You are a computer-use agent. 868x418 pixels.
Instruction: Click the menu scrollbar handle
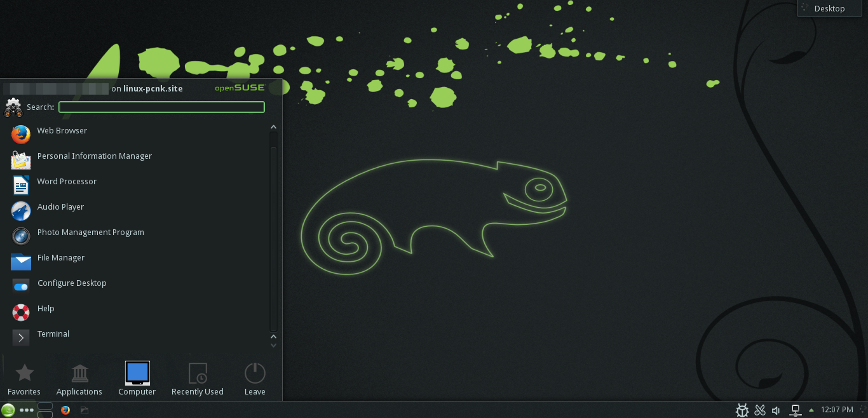273,238
